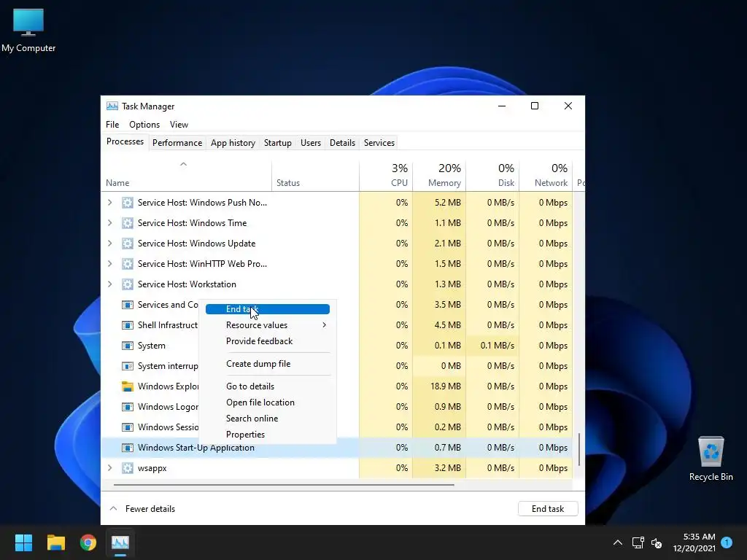Click muted volume tray icon

657,542
